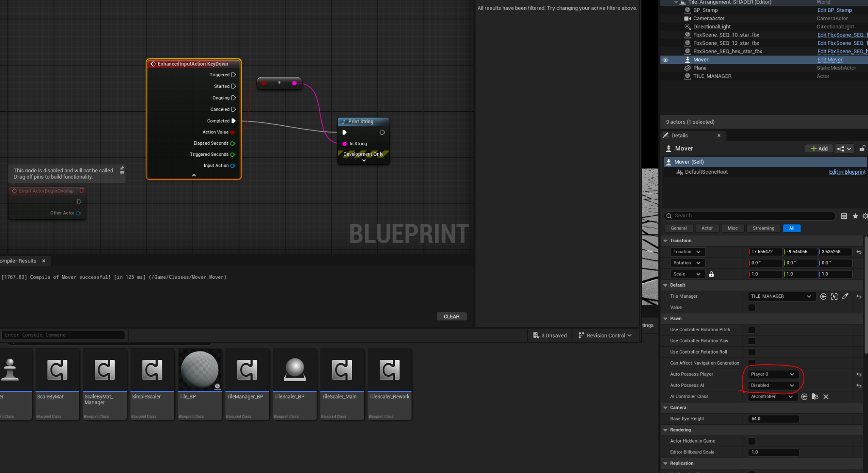
Task: Click the favorites star icon in Details
Action: (855, 216)
